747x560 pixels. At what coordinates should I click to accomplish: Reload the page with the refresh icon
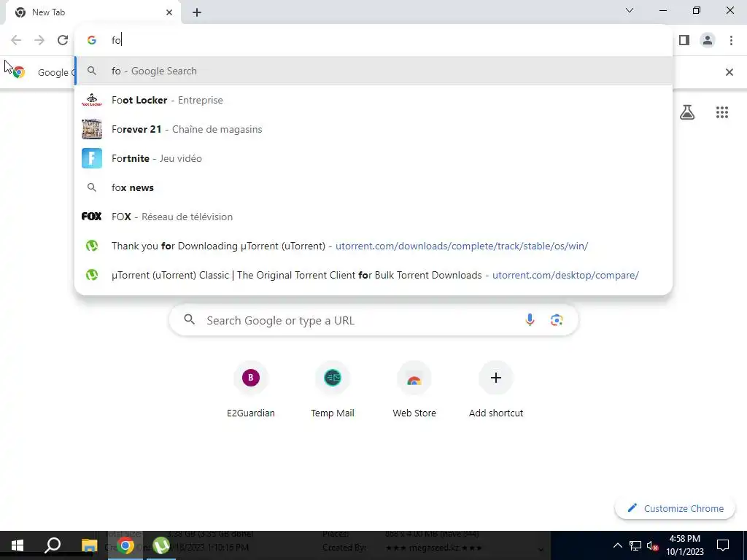pyautogui.click(x=63, y=40)
